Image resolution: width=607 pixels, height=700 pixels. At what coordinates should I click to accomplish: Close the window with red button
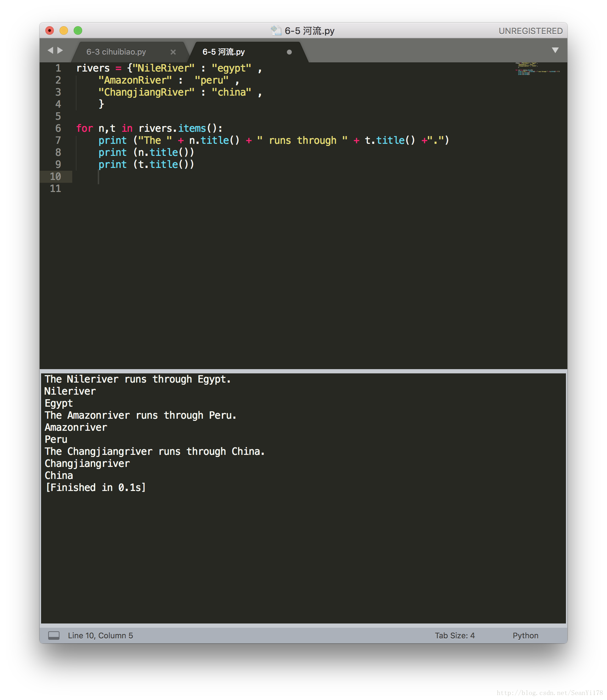[50, 31]
